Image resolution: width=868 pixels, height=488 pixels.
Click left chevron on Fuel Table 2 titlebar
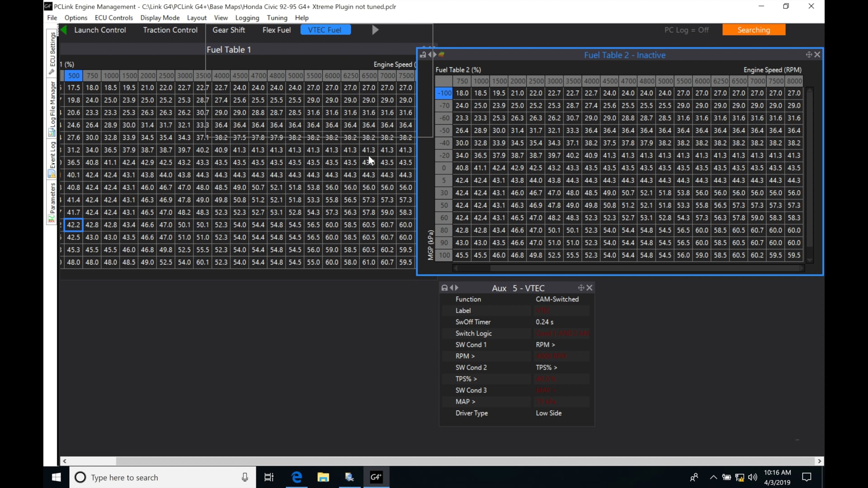pos(431,54)
